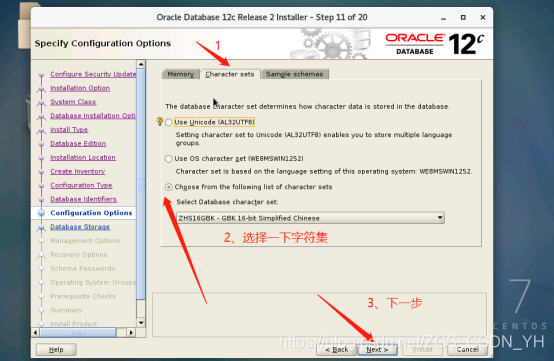The width and height of the screenshot is (554, 361).
Task: Open the Database character set dropdown
Action: pos(310,218)
